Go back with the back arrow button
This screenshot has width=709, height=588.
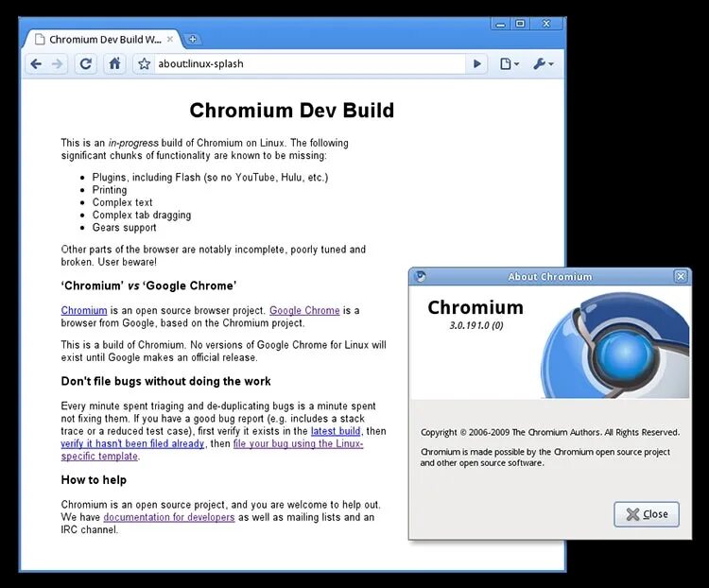tap(36, 63)
